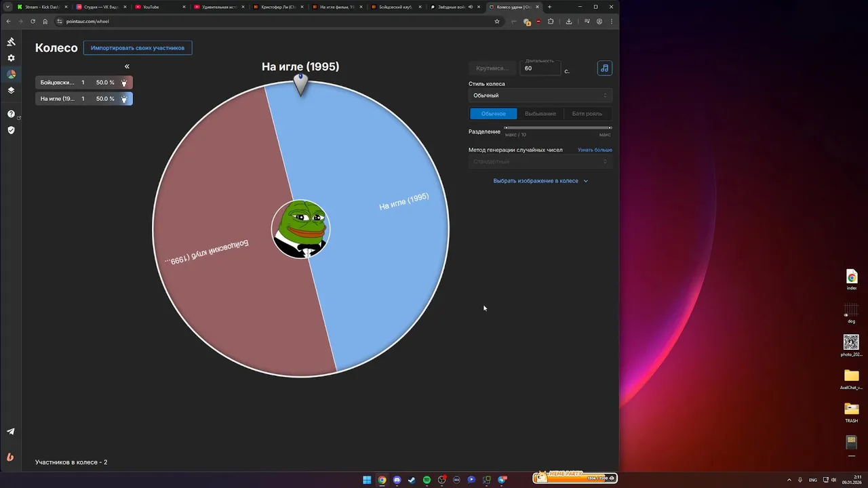Open Chrome profile avatar
The image size is (868, 488).
pyautogui.click(x=599, y=21)
